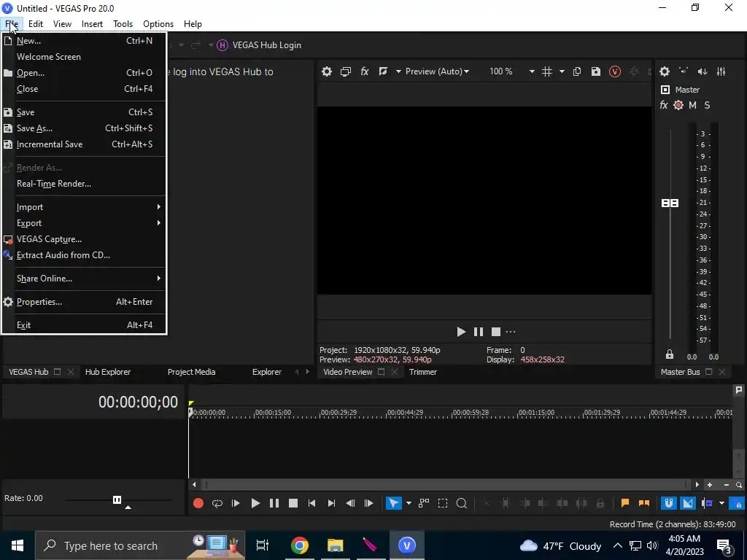The image size is (747, 560).
Task: Select Incremental Save
Action: 85,144
